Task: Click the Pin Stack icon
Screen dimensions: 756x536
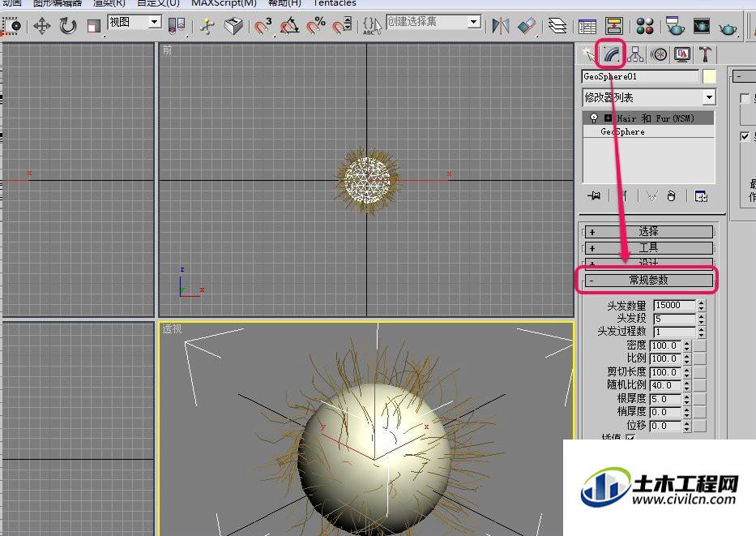Action: (594, 196)
